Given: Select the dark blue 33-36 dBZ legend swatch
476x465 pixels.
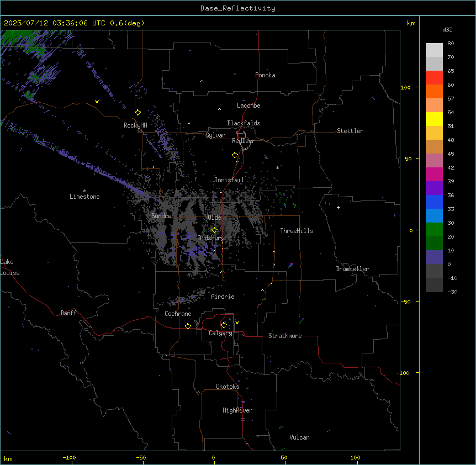Looking at the screenshot, I should [x=434, y=202].
